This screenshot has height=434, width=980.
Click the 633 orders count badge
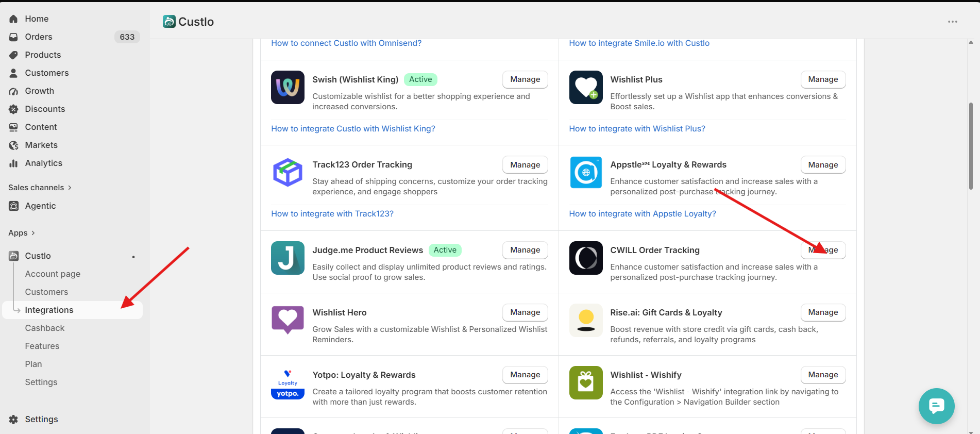127,37
